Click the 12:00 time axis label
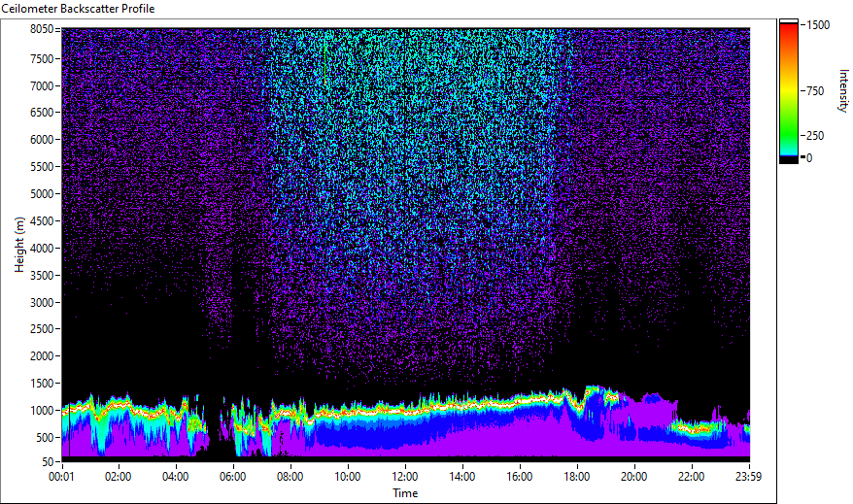Viewport: 853px width, 504px height. (x=405, y=477)
